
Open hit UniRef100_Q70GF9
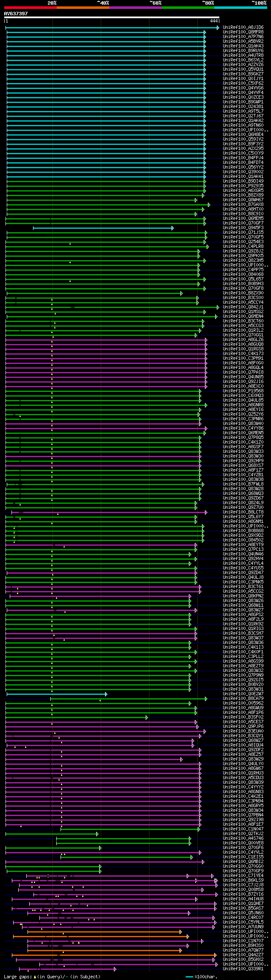click(243, 871)
